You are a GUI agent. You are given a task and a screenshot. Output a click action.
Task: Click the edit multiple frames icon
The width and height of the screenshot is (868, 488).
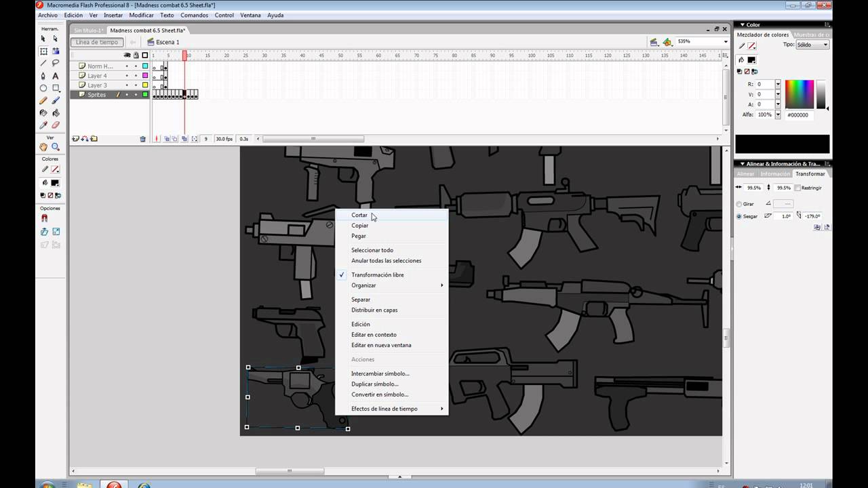pyautogui.click(x=184, y=139)
